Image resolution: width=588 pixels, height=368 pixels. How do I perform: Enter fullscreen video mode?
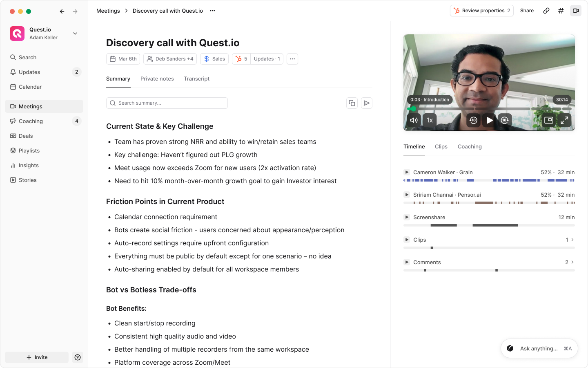(x=564, y=120)
